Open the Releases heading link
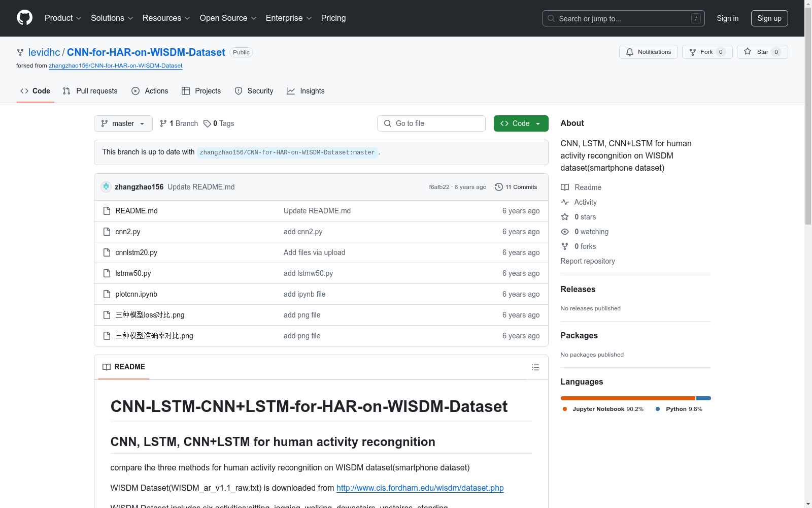Screen dimensions: 812x508 coord(578,289)
